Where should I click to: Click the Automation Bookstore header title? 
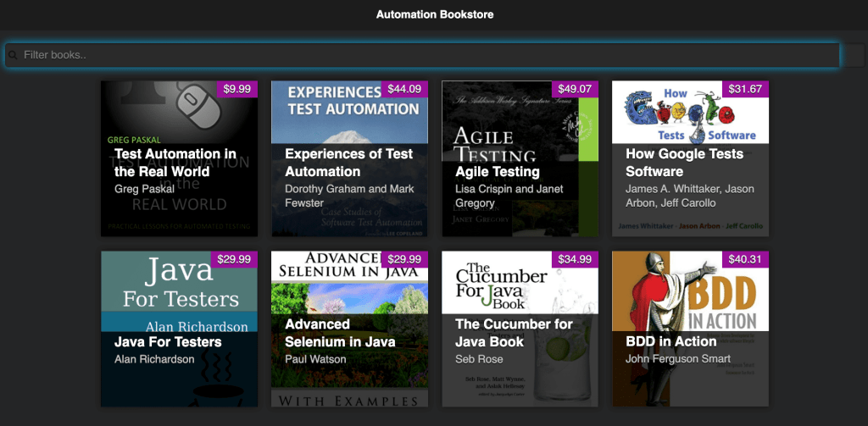coord(435,14)
